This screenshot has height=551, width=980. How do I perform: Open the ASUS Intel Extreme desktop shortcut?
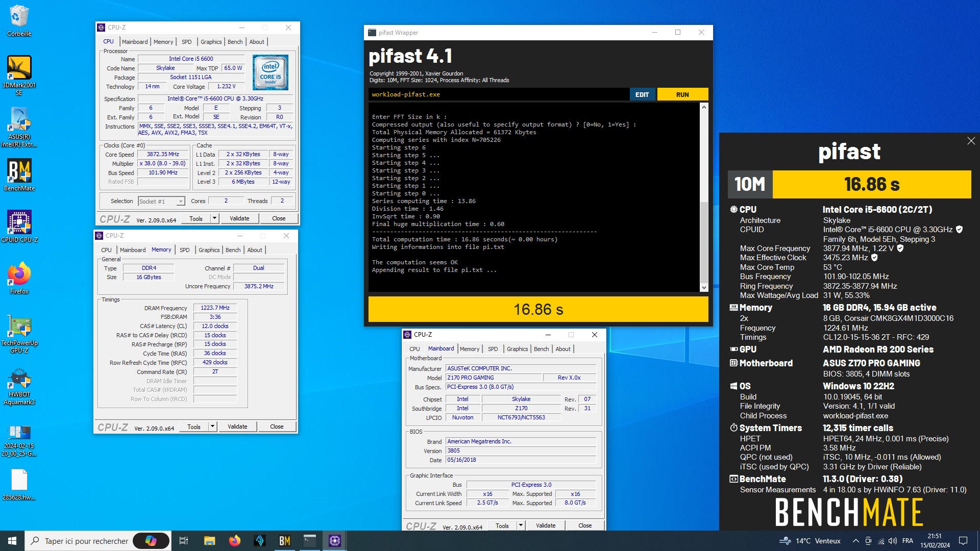19,128
